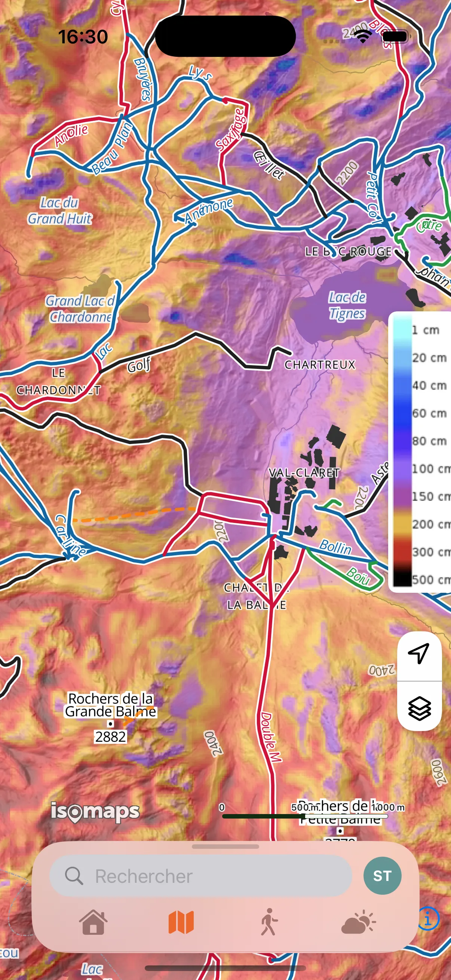Tap the snow depth legend color gradient
Image resolution: width=451 pixels, height=980 pixels.
402,451
